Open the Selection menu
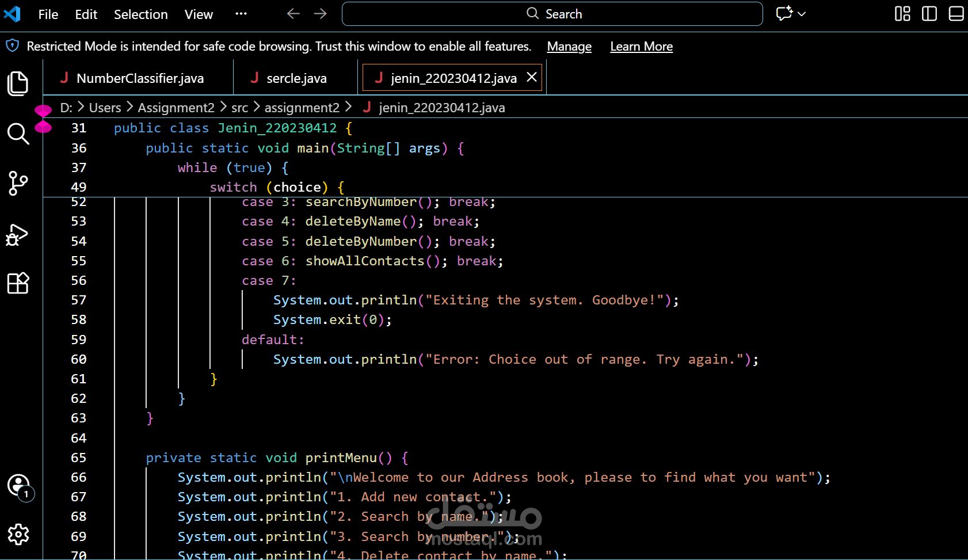This screenshot has width=968, height=560. 140,14
